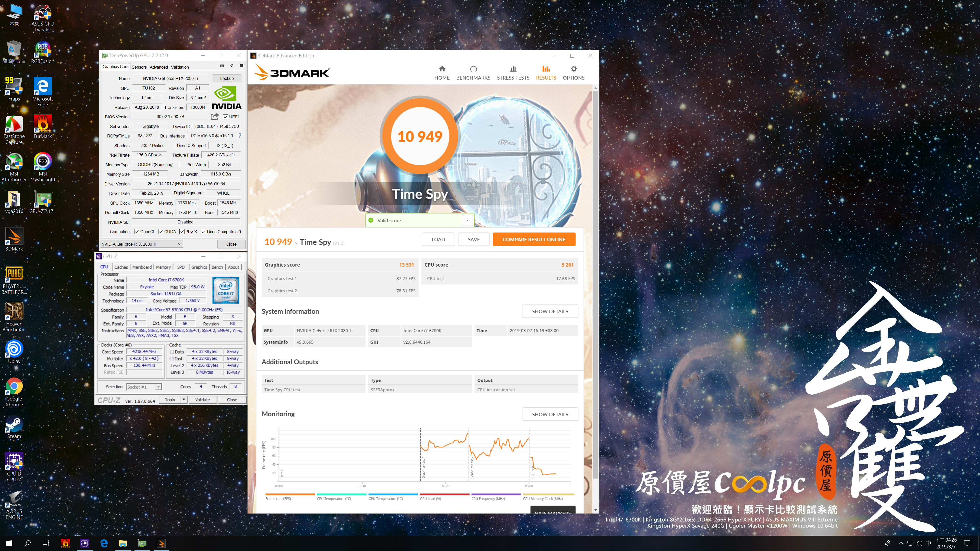
Task: Click the CPU Temperature legend swatch
Action: point(341,494)
